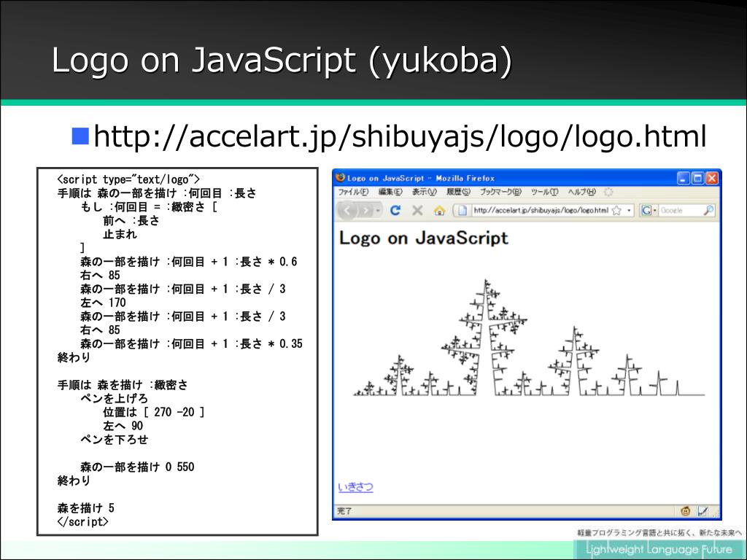Click the accelart.jp URL on the slide
Viewport: 747px width, 560px height.
[x=400, y=136]
